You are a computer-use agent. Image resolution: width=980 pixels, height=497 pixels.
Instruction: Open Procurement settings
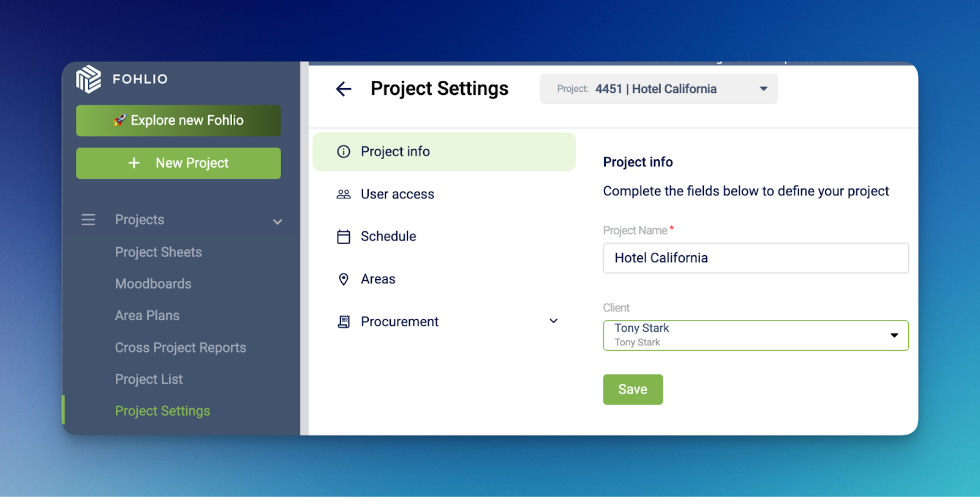(x=444, y=322)
